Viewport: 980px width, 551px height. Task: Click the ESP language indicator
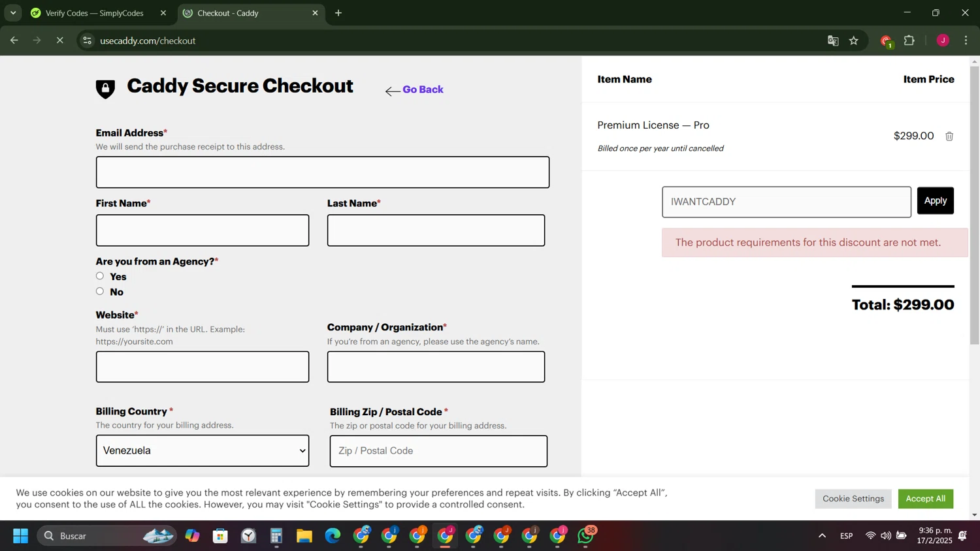coord(846,536)
